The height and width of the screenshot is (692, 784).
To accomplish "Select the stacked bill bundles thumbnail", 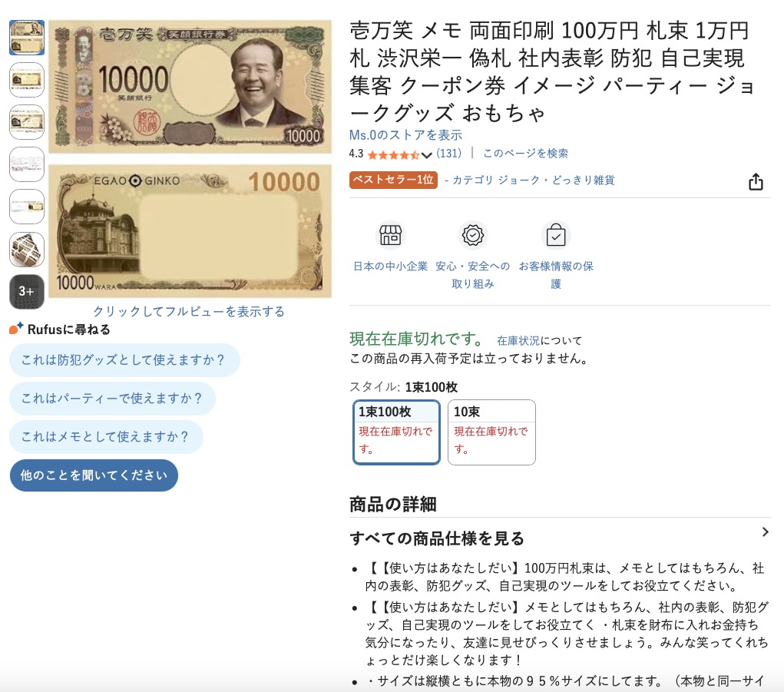I will (27, 249).
